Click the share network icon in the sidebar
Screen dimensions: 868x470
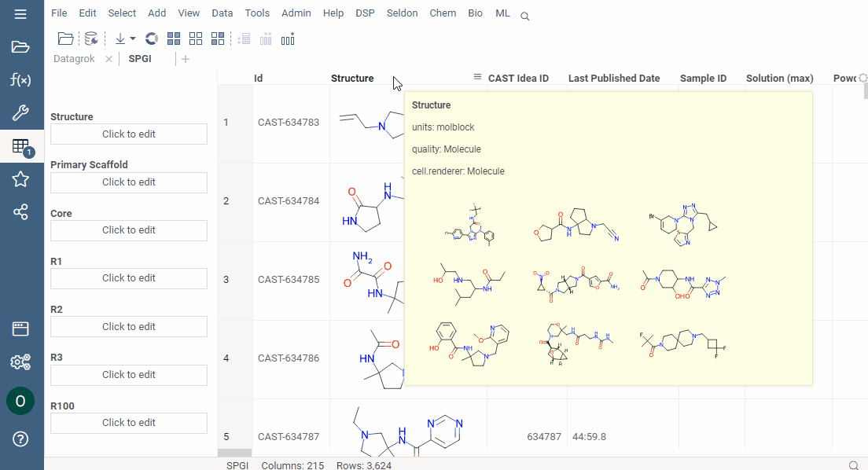click(21, 211)
